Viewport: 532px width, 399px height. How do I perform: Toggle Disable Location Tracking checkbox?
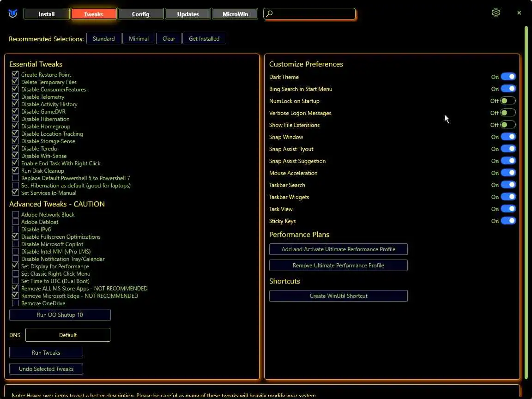15,133
